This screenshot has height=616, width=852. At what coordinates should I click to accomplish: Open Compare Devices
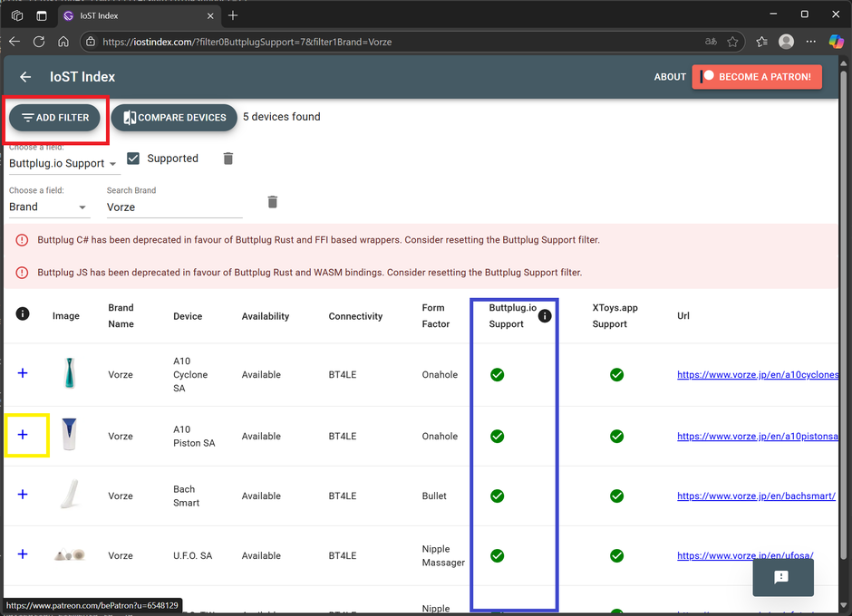click(174, 118)
